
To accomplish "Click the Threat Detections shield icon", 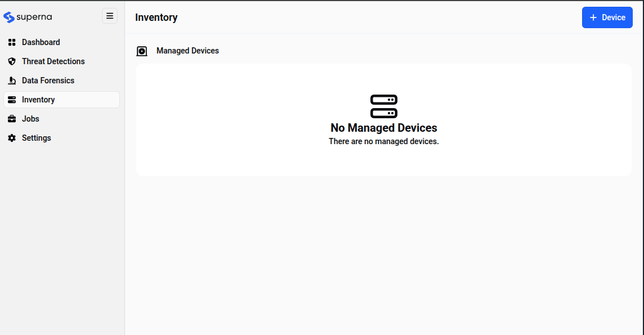I will pyautogui.click(x=12, y=61).
